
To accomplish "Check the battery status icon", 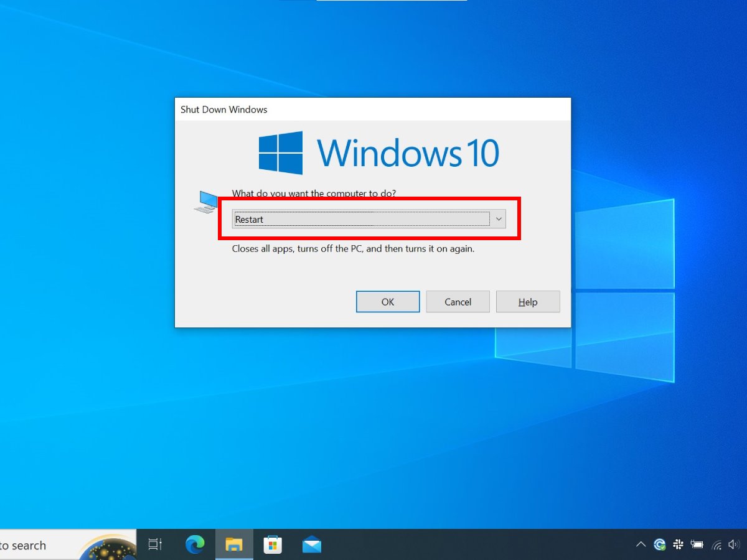I will coord(698,545).
